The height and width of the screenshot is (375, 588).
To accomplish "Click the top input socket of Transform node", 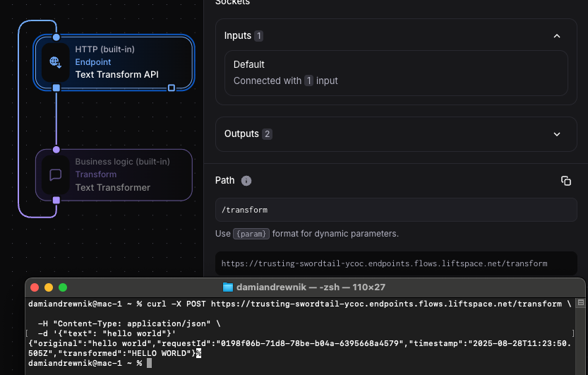I will point(56,150).
